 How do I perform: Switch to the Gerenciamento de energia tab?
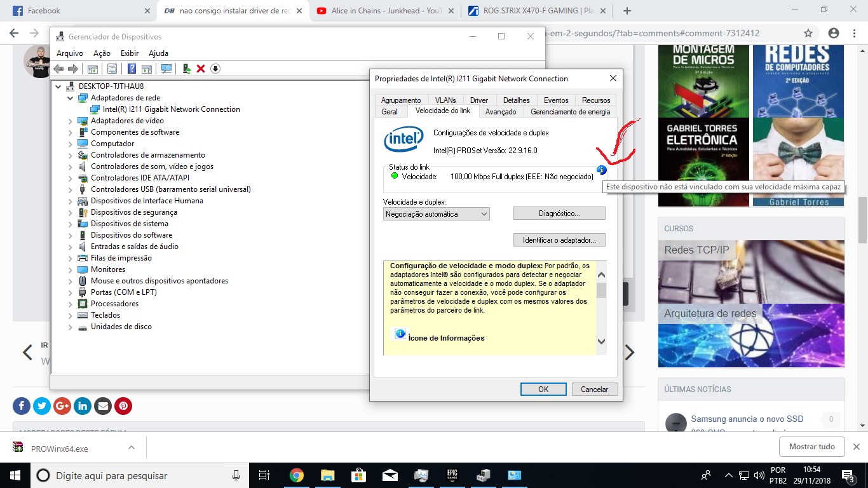(570, 112)
